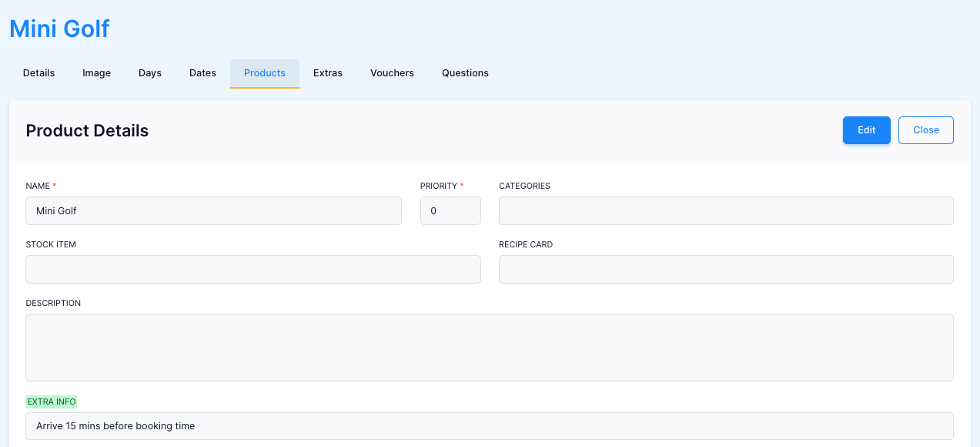Open the Categories selection field

coord(726,210)
